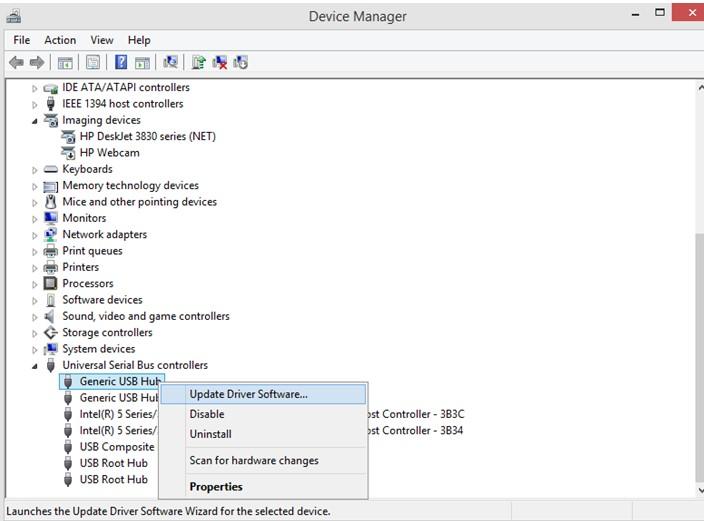Select Disable in the context menu
The height and width of the screenshot is (521, 704).
pyautogui.click(x=207, y=414)
